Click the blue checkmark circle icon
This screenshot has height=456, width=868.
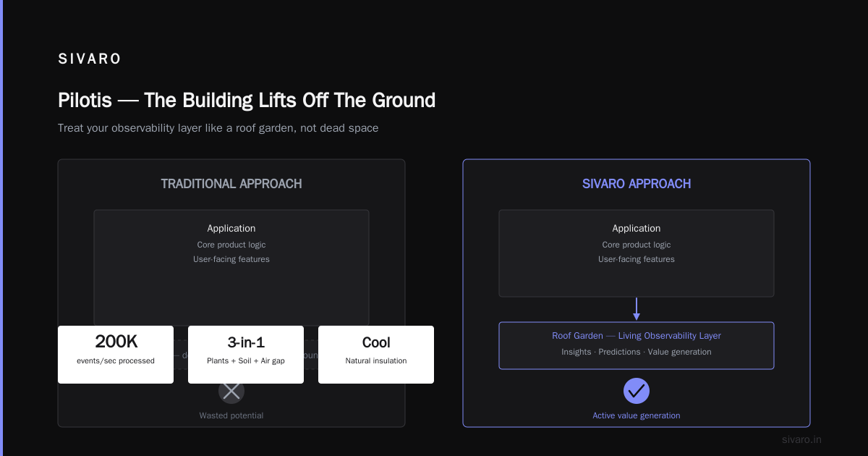pyautogui.click(x=637, y=391)
